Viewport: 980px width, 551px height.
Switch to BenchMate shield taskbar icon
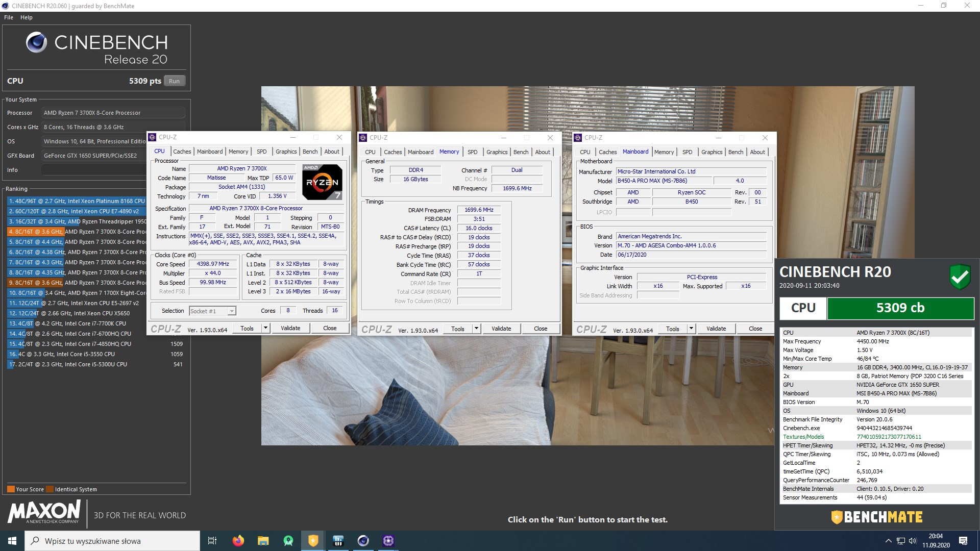click(313, 541)
